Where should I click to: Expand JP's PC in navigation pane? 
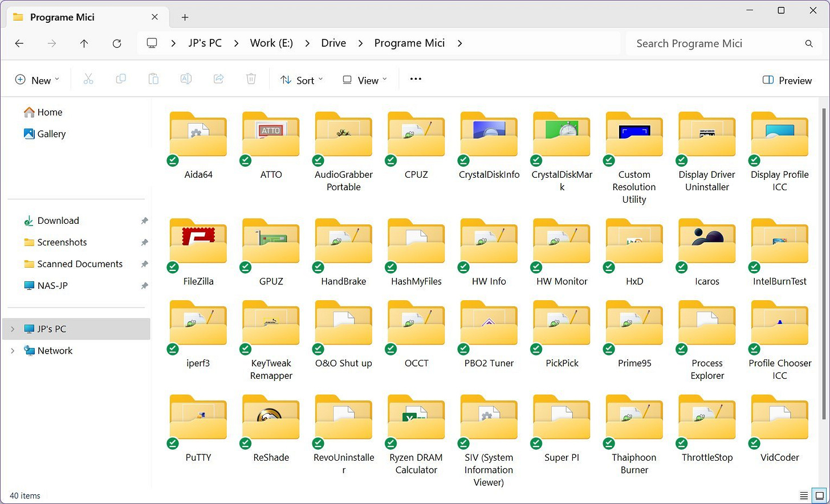[13, 329]
